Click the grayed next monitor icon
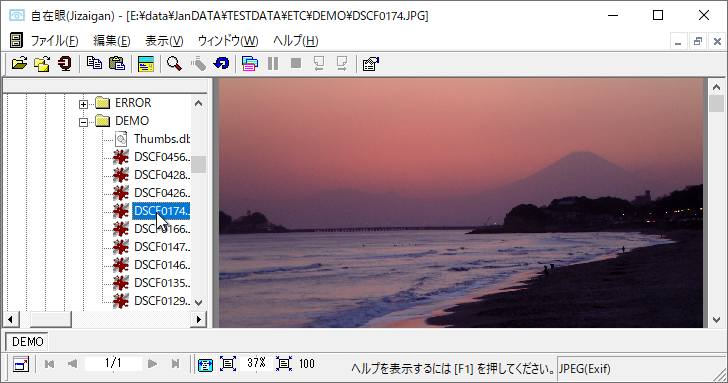728x383 pixels. (342, 64)
